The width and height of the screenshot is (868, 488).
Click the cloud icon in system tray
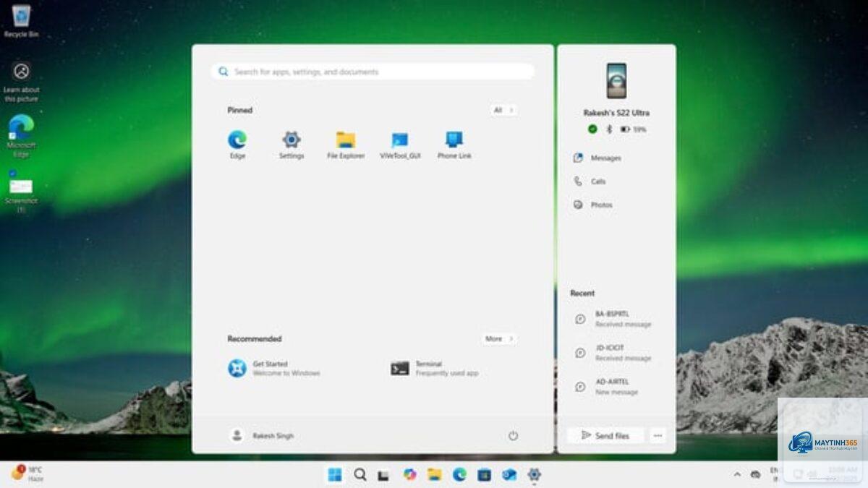click(x=756, y=474)
